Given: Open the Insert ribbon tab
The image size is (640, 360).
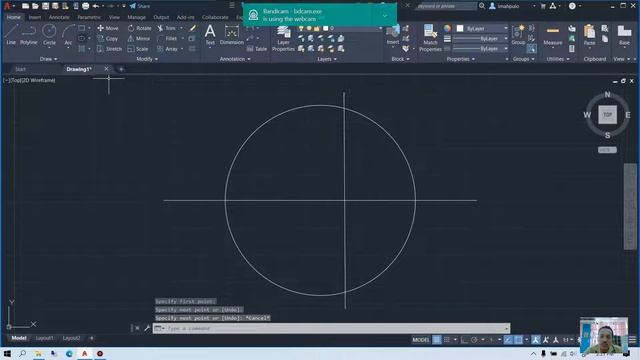Looking at the screenshot, I should tap(35, 17).
